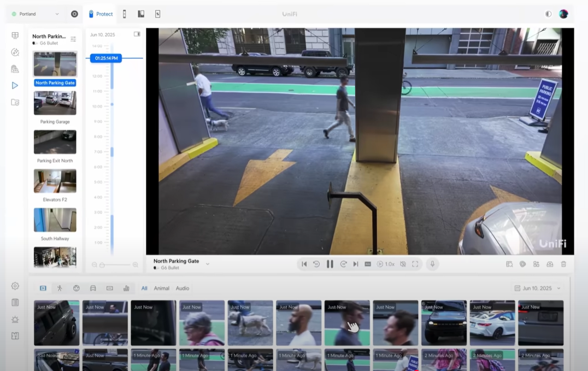This screenshot has width=588, height=371.
Task: Select the Animal filter tab
Action: click(161, 288)
